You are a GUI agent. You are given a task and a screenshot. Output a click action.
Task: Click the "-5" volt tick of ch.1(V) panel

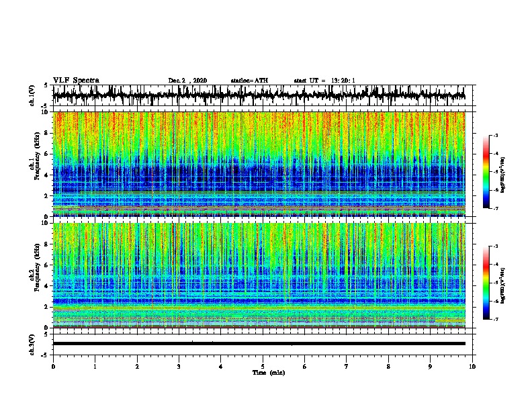[x=45, y=106]
